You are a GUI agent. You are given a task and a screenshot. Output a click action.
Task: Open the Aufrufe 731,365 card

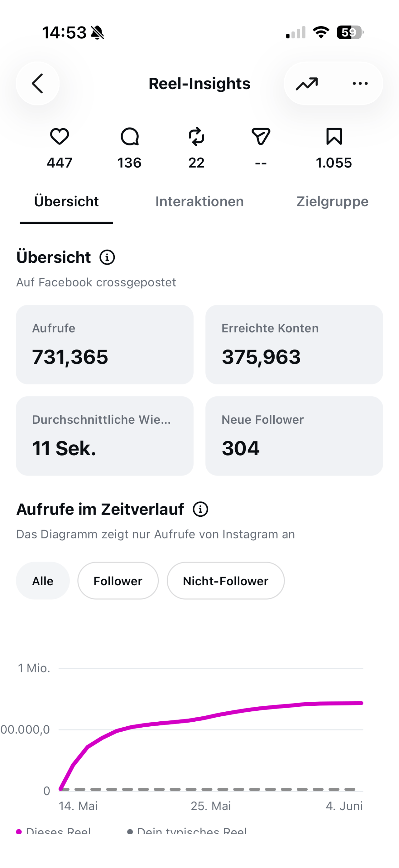105,344
